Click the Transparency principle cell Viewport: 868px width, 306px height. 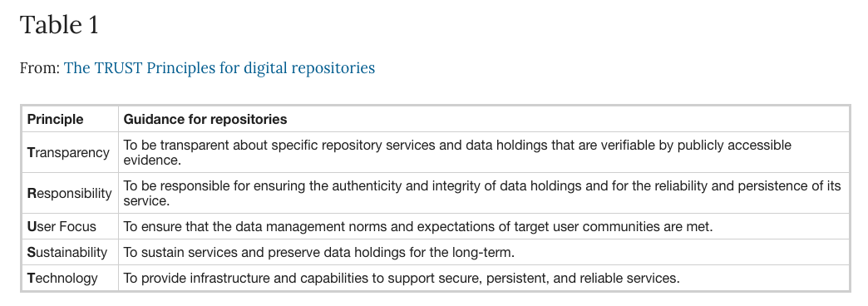(70, 152)
